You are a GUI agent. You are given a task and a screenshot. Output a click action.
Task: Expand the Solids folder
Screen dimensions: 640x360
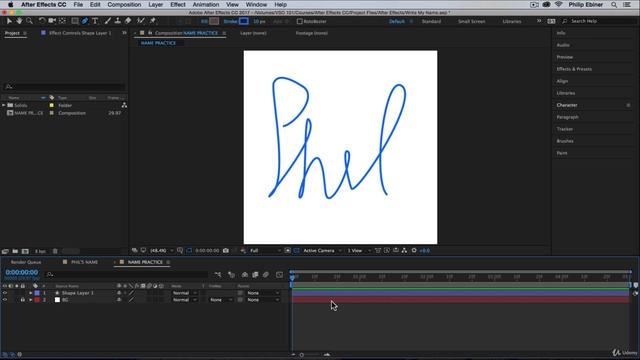pyautogui.click(x=4, y=105)
